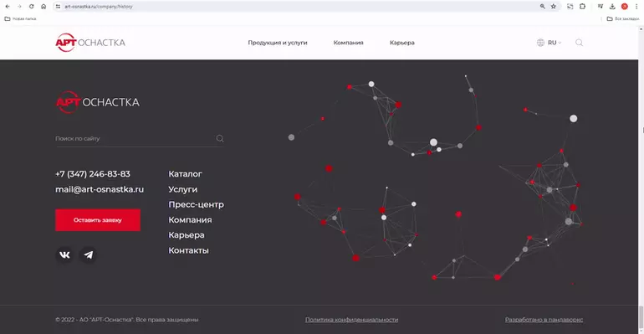The image size is (644, 334).
Task: Expand the RU language dropdown
Action: coord(555,43)
